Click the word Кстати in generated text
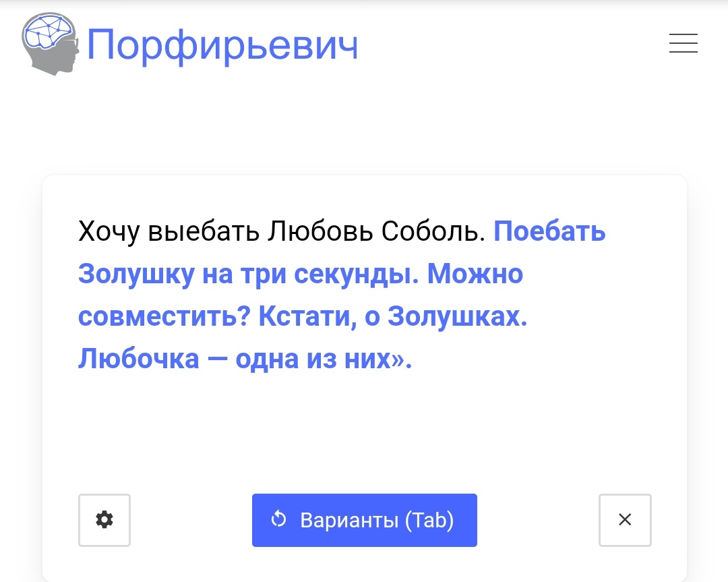The width and height of the screenshot is (728, 582). click(307, 316)
